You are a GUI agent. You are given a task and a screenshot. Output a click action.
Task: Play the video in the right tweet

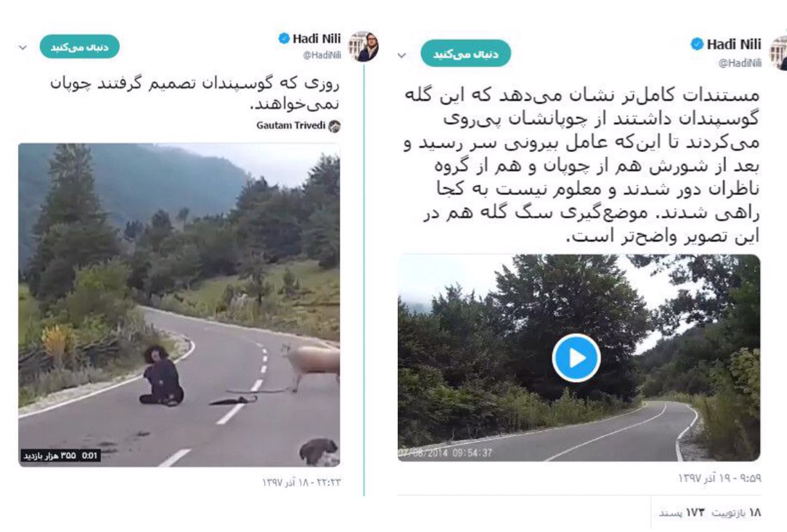[x=576, y=358]
